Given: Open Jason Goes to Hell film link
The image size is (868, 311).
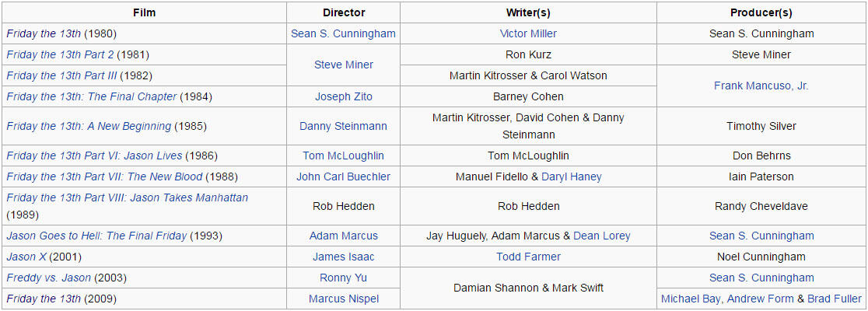Looking at the screenshot, I should coord(96,236).
